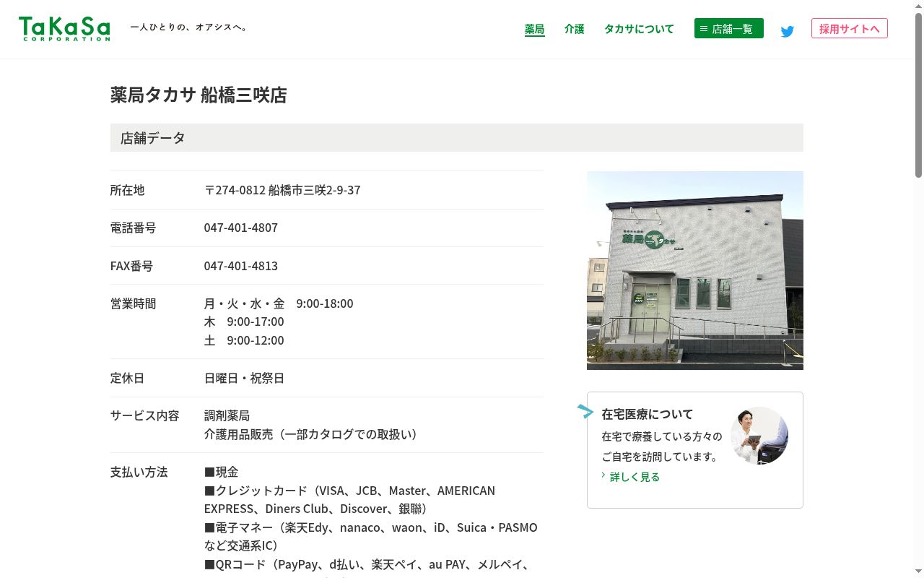924x578 pixels.
Task: Open the 介護 navigation menu item
Action: click(x=575, y=29)
